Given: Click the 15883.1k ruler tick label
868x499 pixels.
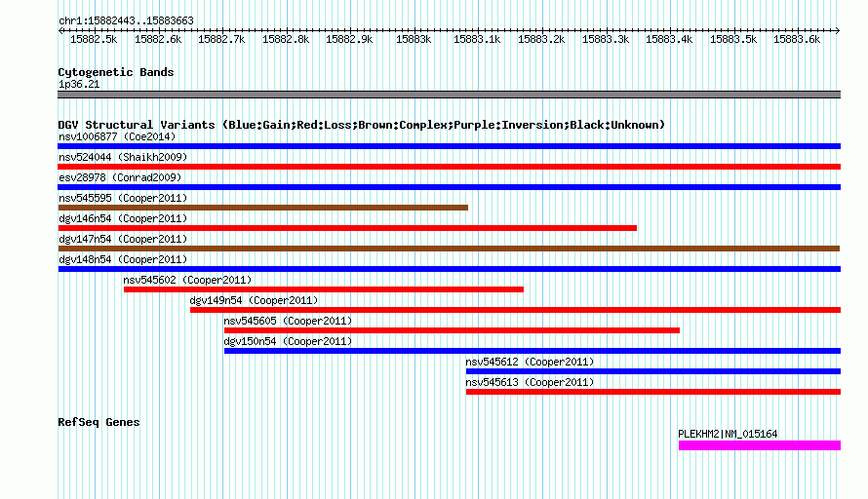Looking at the screenshot, I should [x=477, y=39].
